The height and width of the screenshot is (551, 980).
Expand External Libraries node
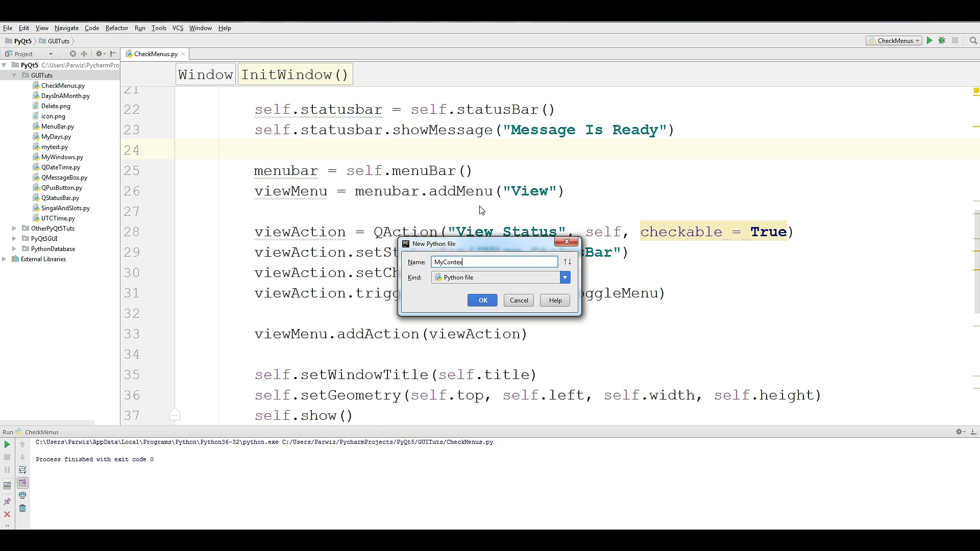(5, 259)
